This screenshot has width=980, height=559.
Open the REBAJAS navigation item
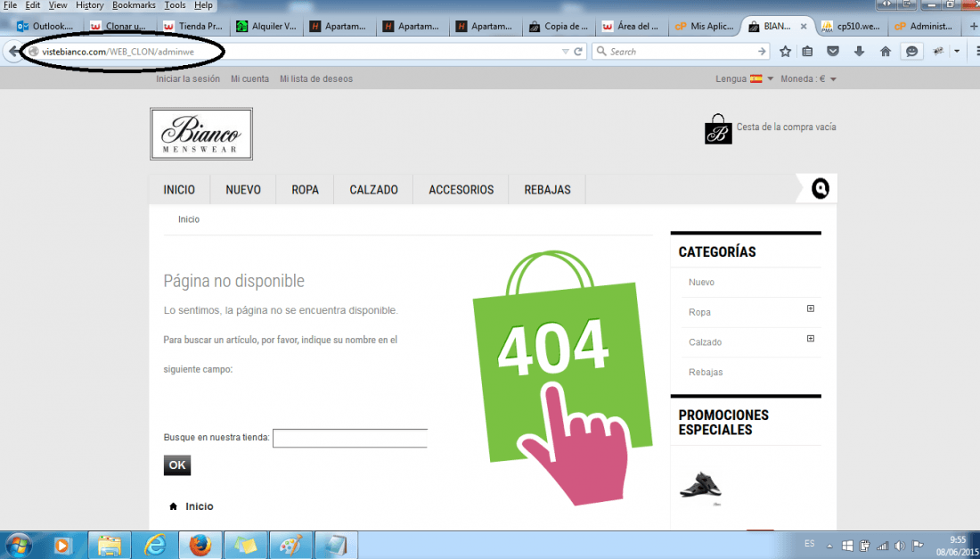click(548, 190)
